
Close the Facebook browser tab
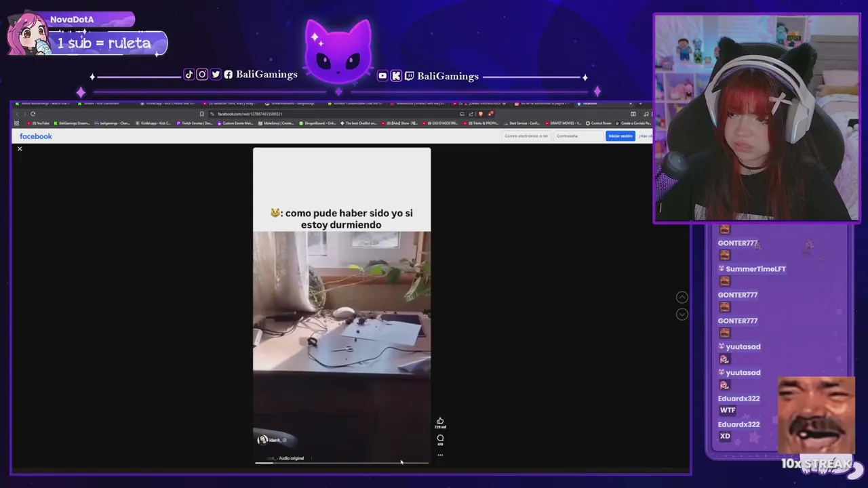631,104
